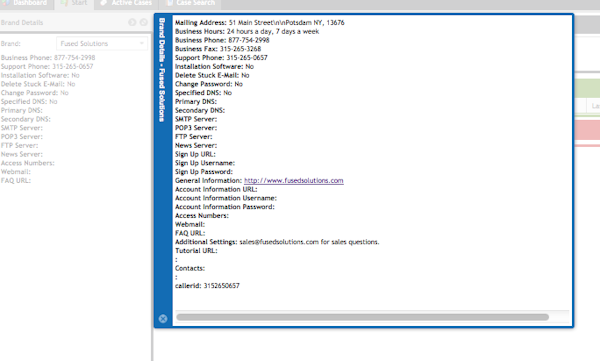Click Account Information URL: label
Image resolution: width=600 pixels, height=361 pixels.
click(x=216, y=189)
